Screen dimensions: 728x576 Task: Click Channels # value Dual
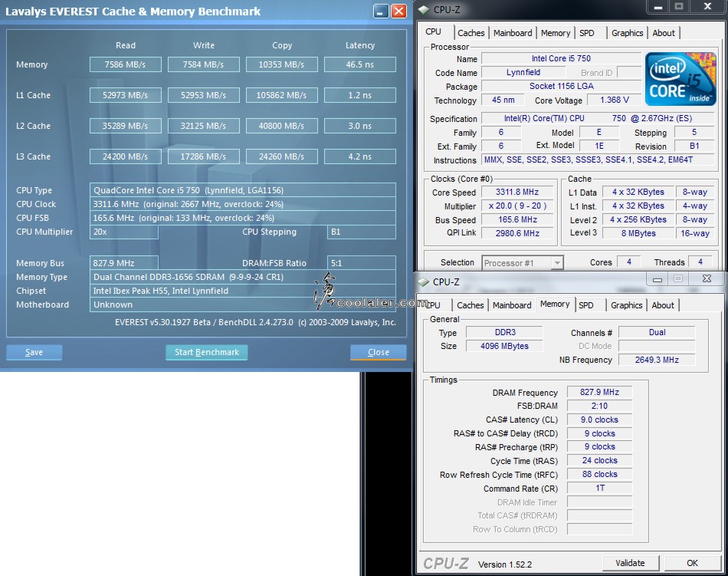(657, 332)
